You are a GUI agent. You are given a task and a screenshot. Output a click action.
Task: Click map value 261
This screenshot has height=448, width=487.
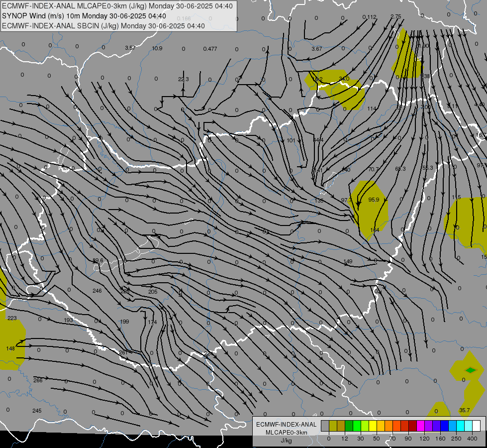(123, 352)
